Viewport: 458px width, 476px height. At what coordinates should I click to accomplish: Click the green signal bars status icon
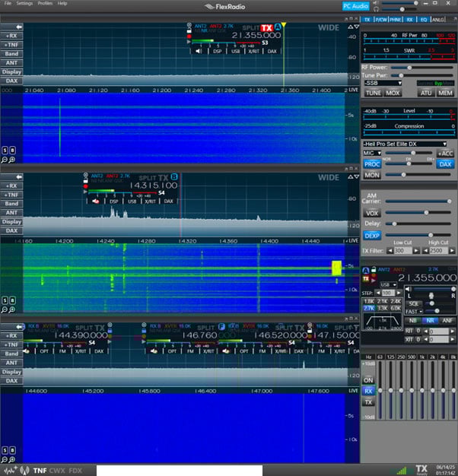(x=402, y=471)
